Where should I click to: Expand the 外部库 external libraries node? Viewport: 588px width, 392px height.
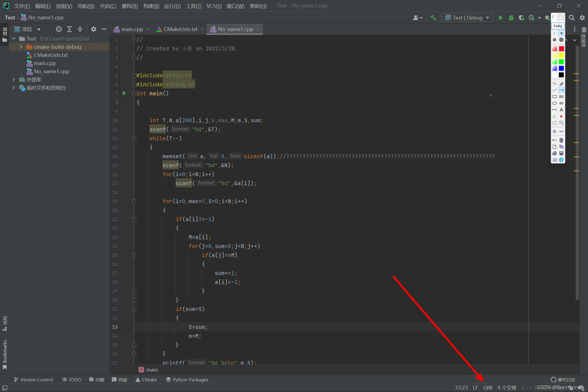point(14,79)
